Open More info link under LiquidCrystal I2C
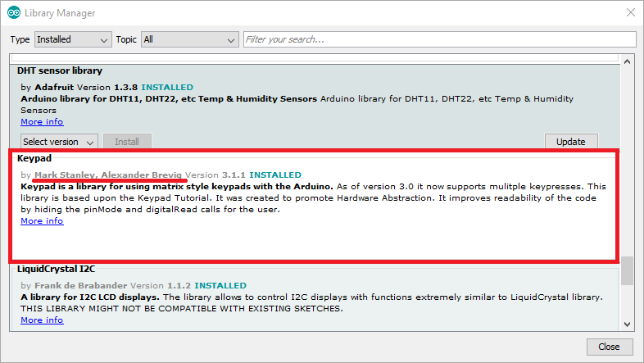 [x=42, y=320]
